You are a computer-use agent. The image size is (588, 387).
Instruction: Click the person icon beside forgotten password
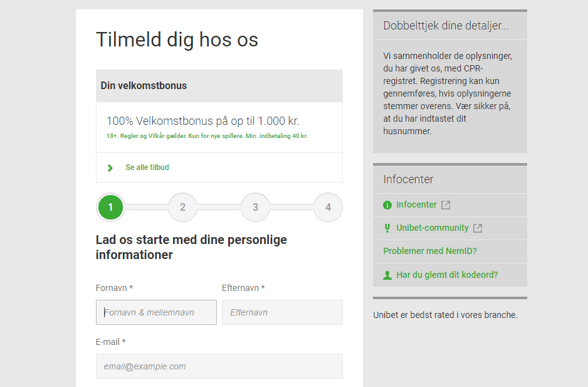(x=387, y=275)
